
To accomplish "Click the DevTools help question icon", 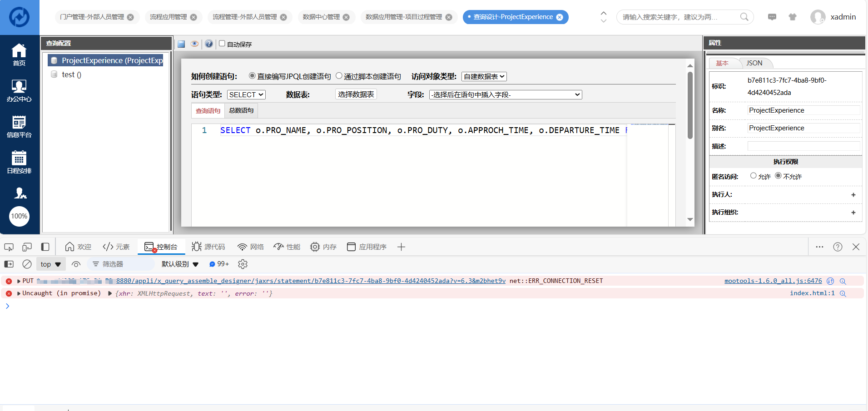I will click(838, 247).
